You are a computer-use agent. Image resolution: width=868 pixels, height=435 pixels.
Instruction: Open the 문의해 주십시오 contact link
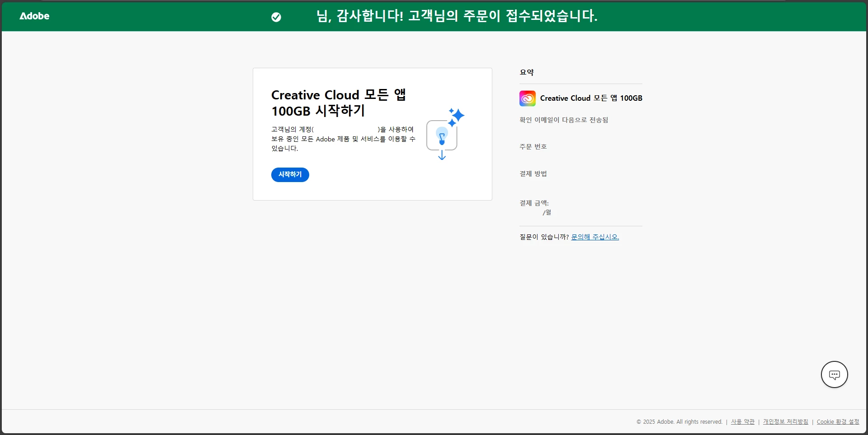pos(595,237)
